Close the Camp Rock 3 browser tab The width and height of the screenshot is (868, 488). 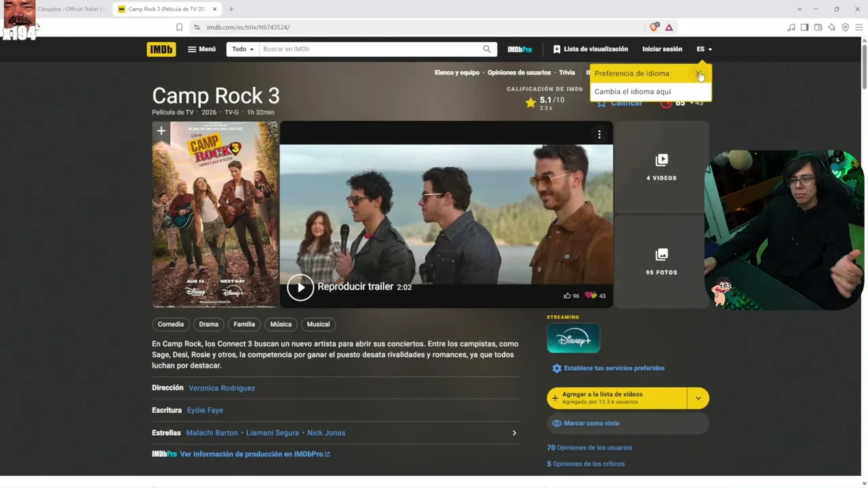(x=215, y=9)
